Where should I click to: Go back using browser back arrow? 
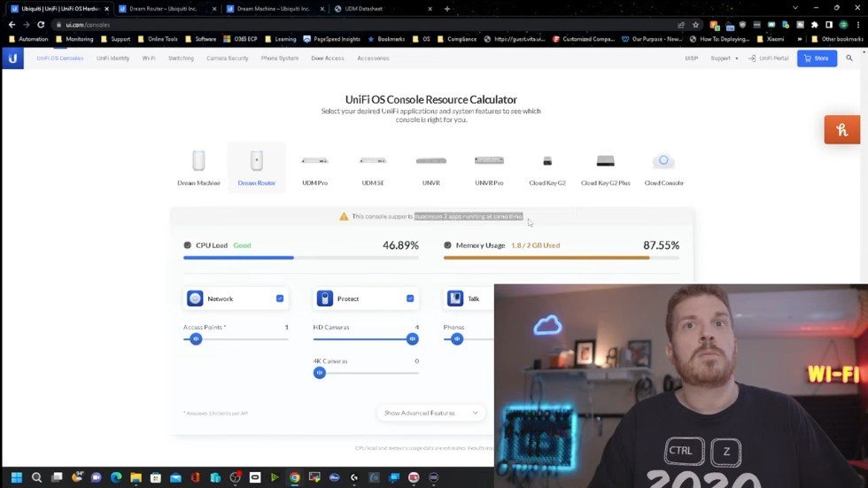12,24
